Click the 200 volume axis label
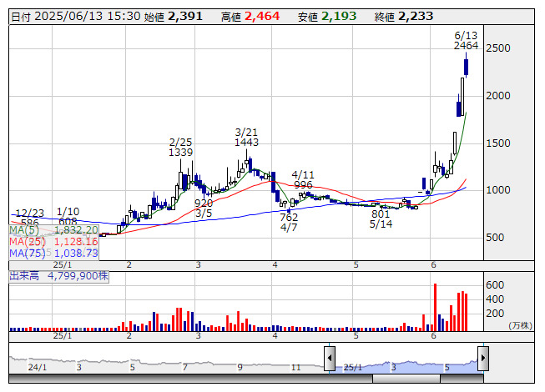Viewport: 545px width, 392px height. (x=495, y=314)
